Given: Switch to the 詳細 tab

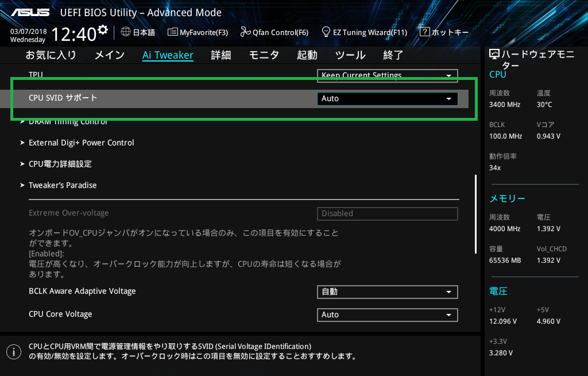Looking at the screenshot, I should tap(221, 55).
